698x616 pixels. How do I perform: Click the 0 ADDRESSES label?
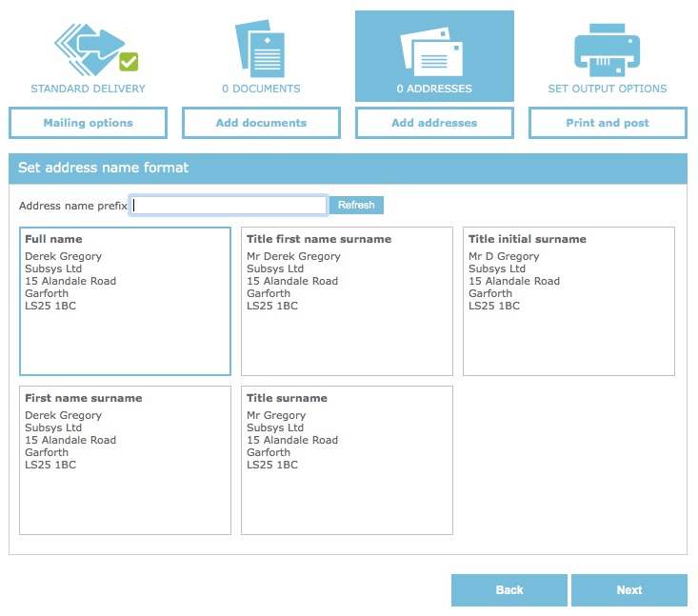[434, 89]
